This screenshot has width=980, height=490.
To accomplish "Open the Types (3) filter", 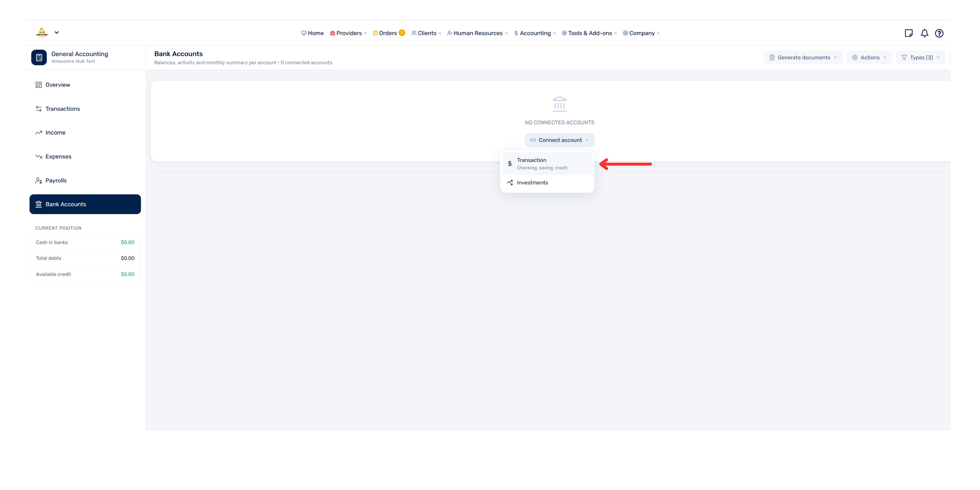I will coord(921,57).
